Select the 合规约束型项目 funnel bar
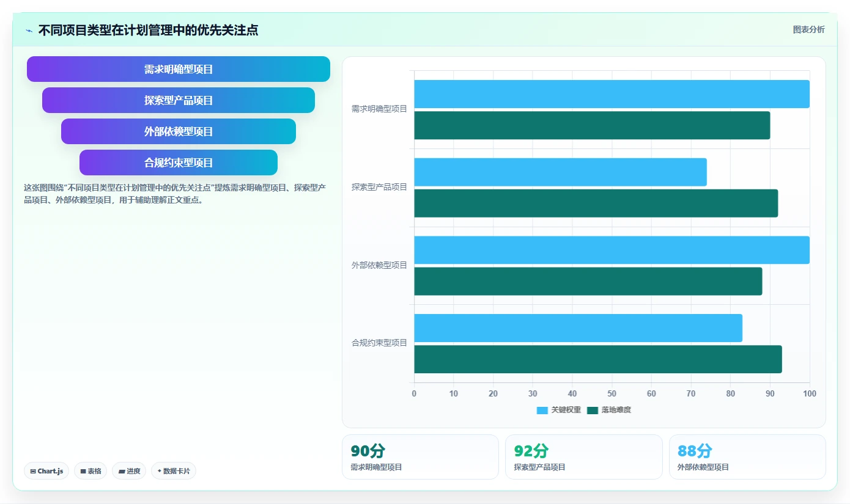This screenshot has height=504, width=850. (x=179, y=163)
